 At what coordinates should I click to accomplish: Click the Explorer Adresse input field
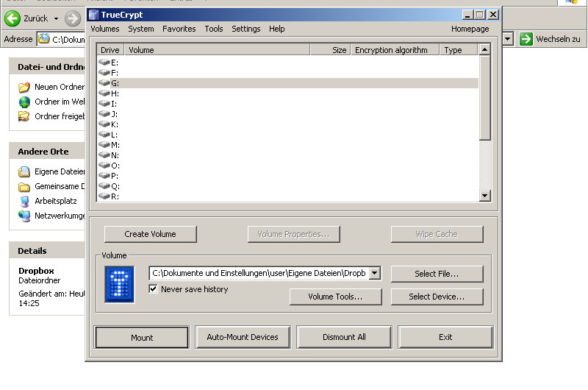click(x=62, y=39)
